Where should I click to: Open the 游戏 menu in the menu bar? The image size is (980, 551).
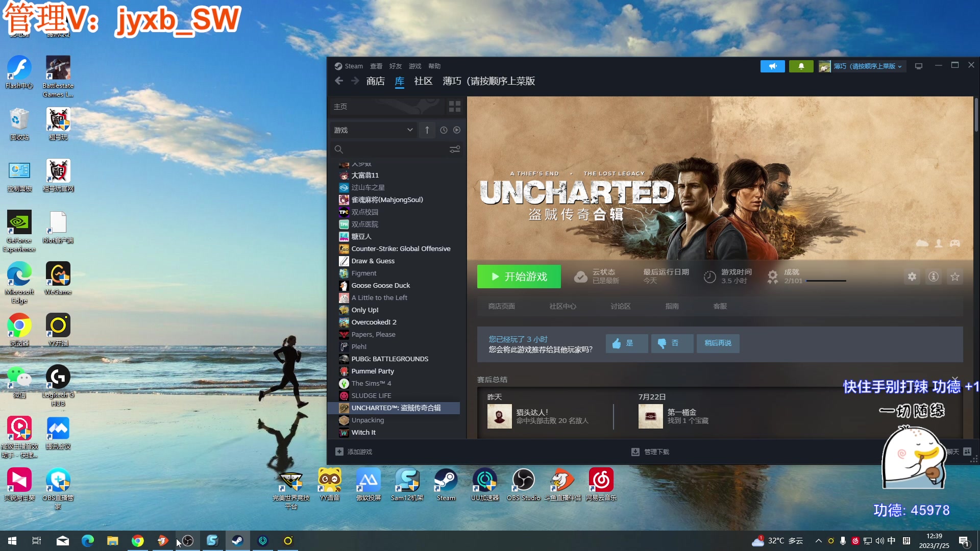point(415,66)
